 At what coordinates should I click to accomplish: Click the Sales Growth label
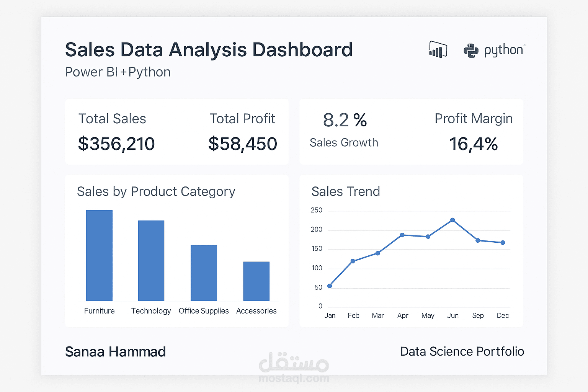pyautogui.click(x=344, y=142)
